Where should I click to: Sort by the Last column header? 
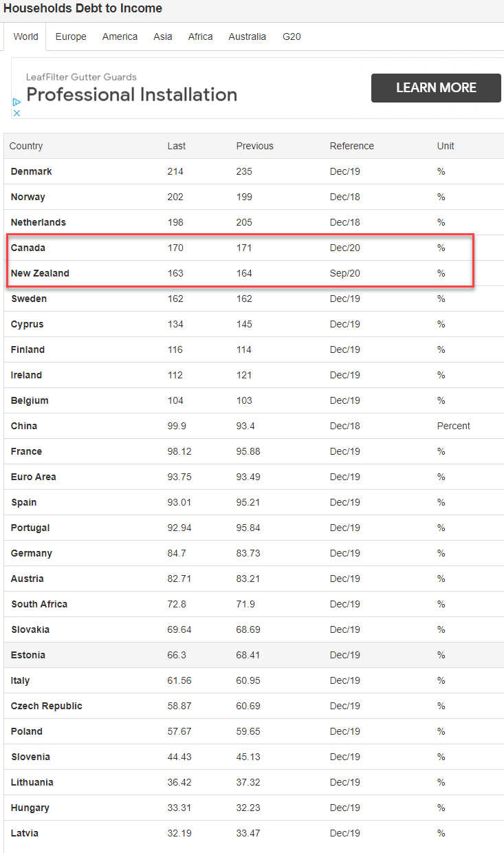pyautogui.click(x=177, y=146)
